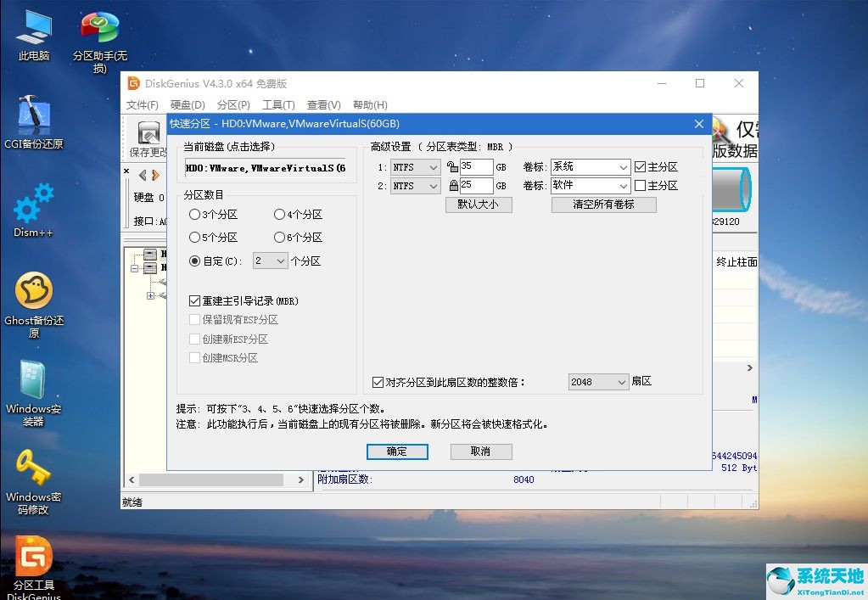Open the 硬盘(D) menu
Image resolution: width=868 pixels, height=600 pixels.
coord(188,104)
